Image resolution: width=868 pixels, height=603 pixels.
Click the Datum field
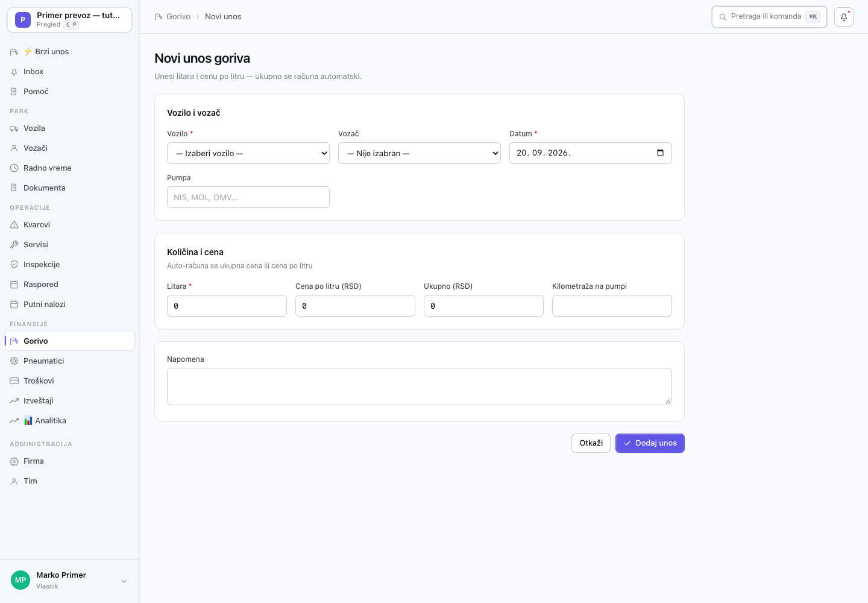591,153
